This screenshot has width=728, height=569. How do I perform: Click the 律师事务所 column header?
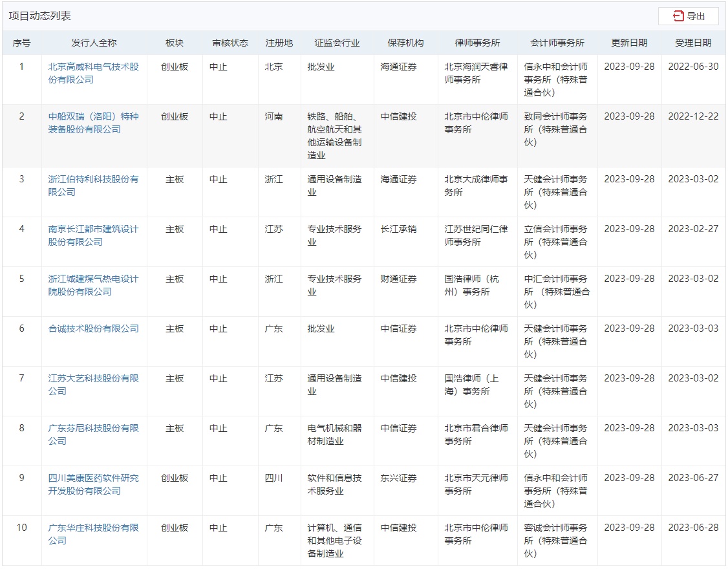477,43
